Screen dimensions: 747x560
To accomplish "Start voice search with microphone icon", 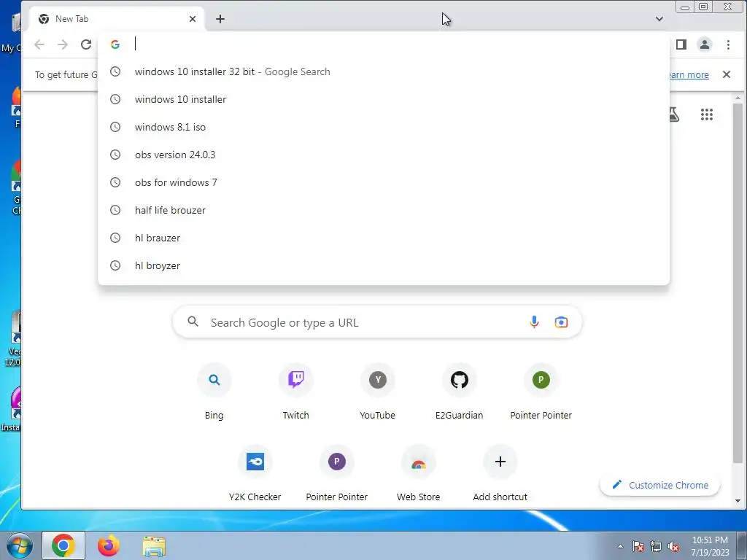I will pos(534,322).
